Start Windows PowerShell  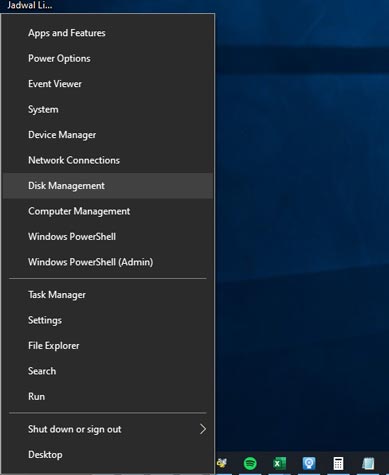[108, 237]
